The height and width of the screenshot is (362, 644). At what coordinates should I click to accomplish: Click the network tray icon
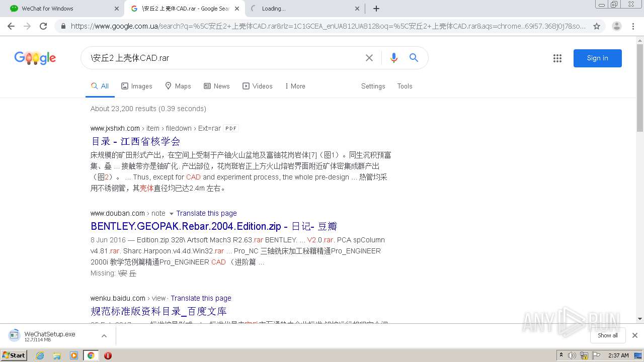[584, 355]
